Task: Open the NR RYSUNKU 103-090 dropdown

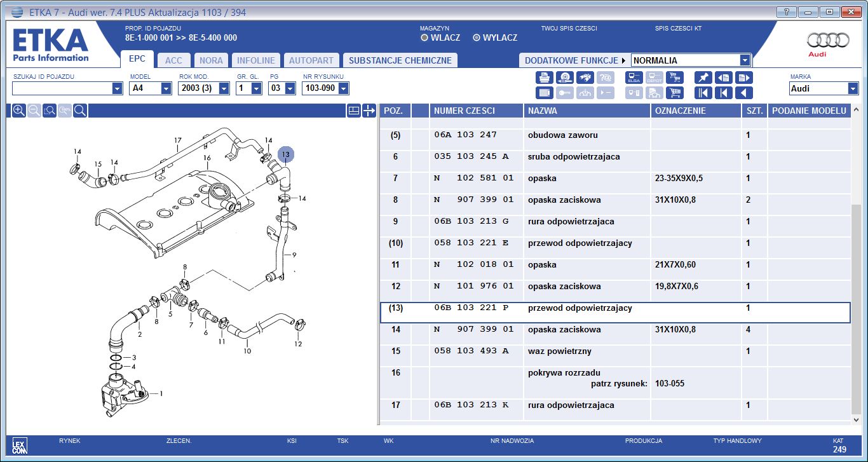Action: point(344,88)
